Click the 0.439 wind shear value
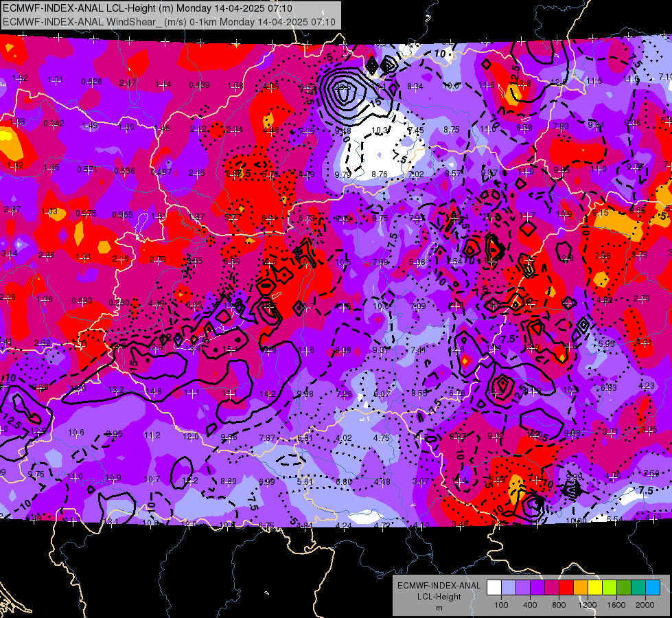The image size is (672, 618). pyautogui.click(x=199, y=85)
